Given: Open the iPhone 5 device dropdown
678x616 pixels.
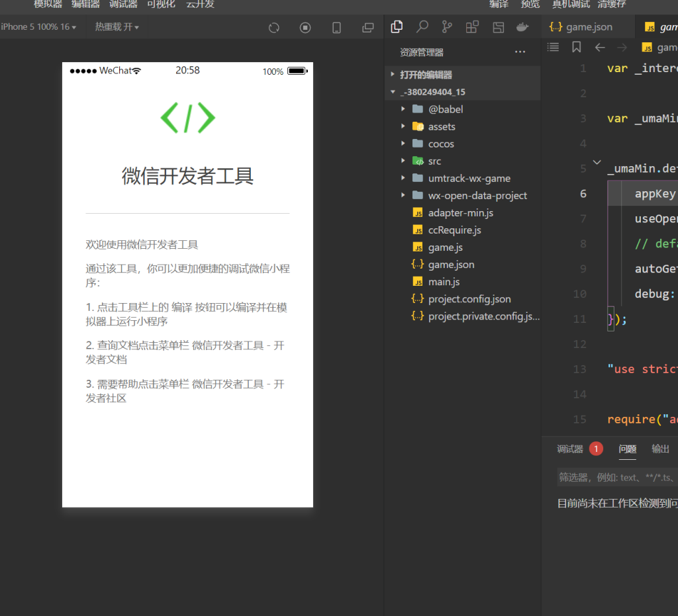Looking at the screenshot, I should 38,27.
